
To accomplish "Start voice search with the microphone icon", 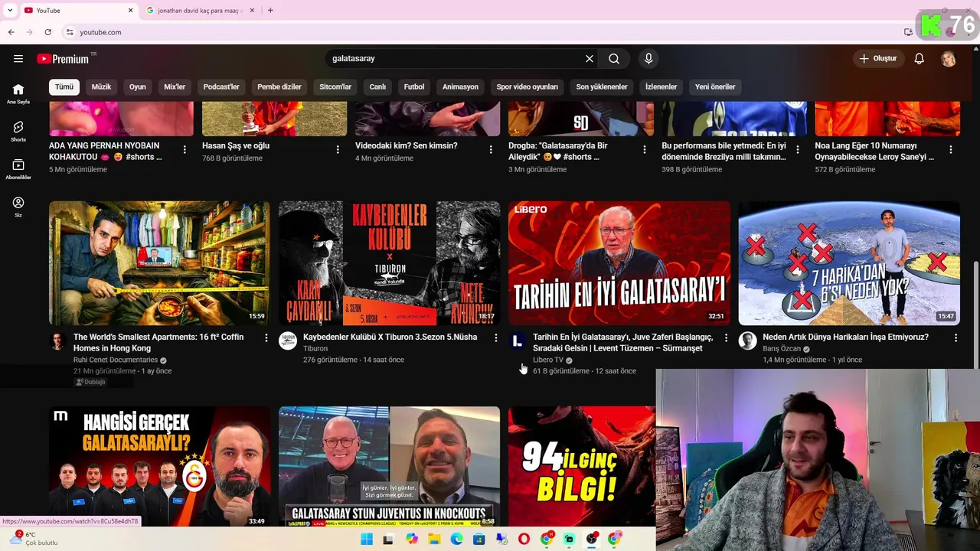I will [x=648, y=58].
